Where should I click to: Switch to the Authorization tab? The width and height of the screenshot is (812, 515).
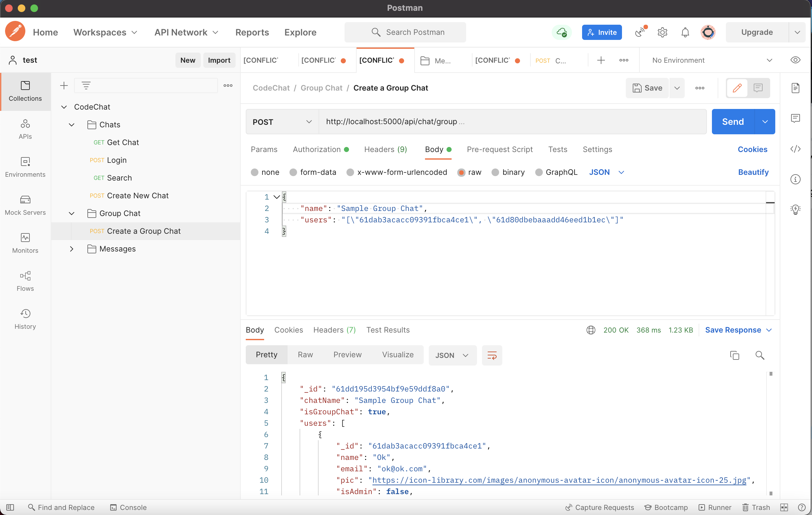point(317,149)
